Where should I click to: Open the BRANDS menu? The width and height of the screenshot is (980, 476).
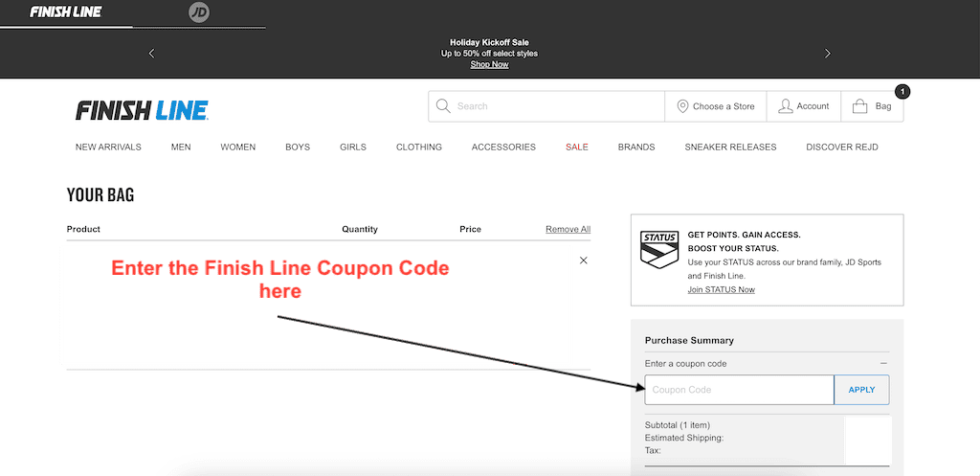coord(636,147)
